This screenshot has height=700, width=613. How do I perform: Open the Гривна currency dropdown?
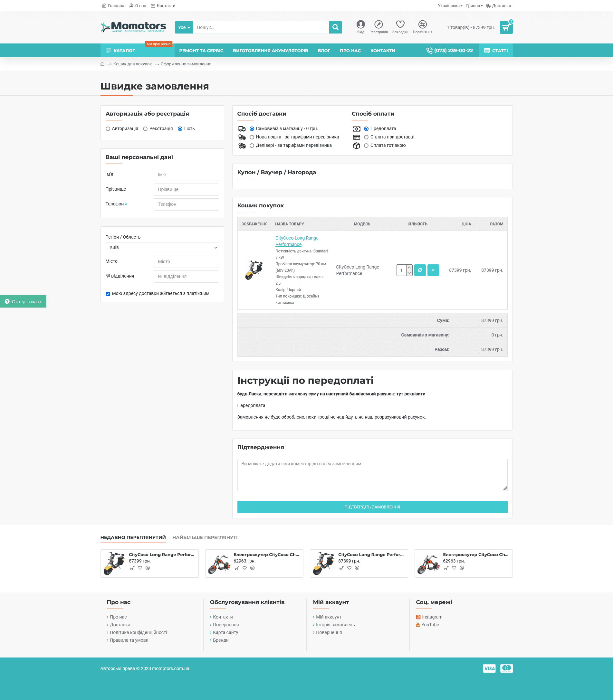point(474,6)
